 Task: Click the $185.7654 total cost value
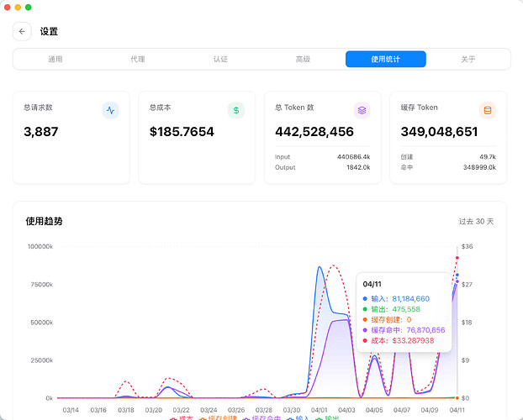(x=182, y=132)
